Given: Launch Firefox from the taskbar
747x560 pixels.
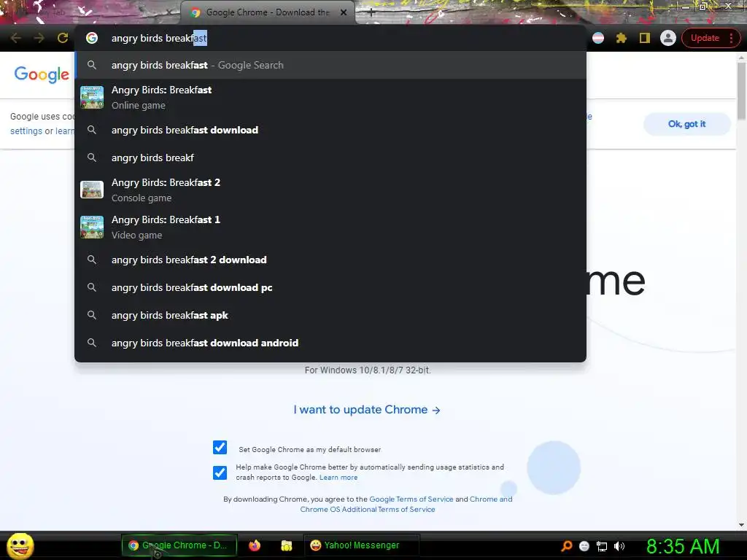Looking at the screenshot, I should coord(255,545).
